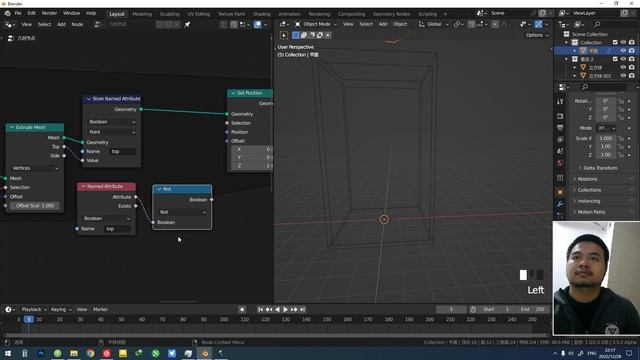The image size is (640, 360).
Task: Click the Blender taskbar icon
Action: click(x=205, y=353)
